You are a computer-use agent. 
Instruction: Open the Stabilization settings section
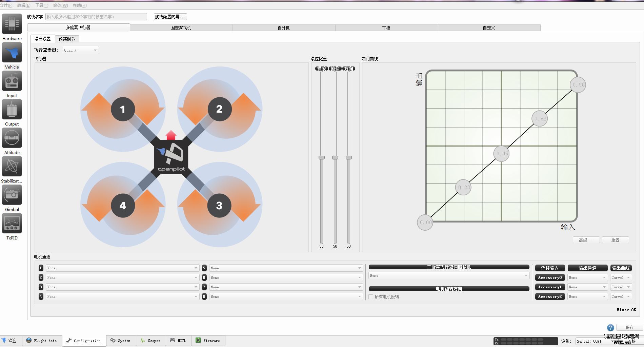[x=12, y=166]
